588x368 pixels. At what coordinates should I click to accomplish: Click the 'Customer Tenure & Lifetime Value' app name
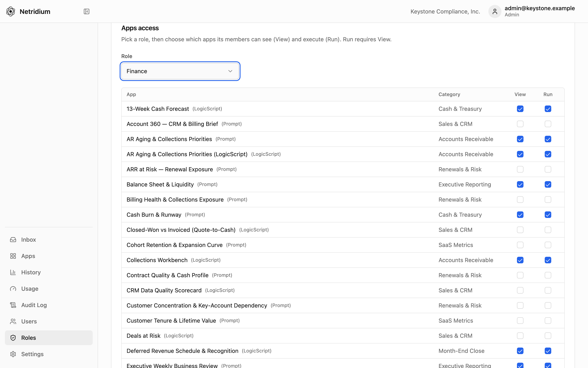[171, 321]
